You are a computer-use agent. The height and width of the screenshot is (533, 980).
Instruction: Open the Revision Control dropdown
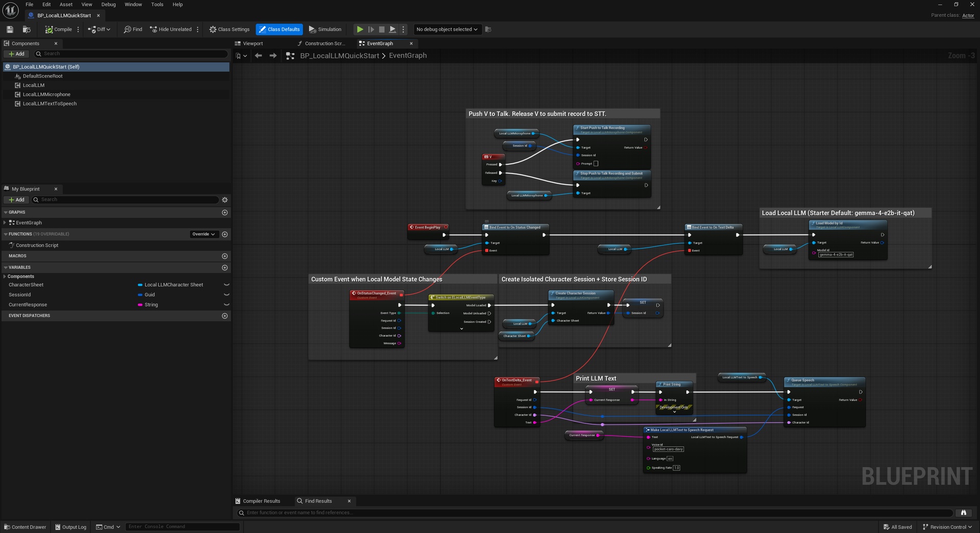click(x=947, y=527)
